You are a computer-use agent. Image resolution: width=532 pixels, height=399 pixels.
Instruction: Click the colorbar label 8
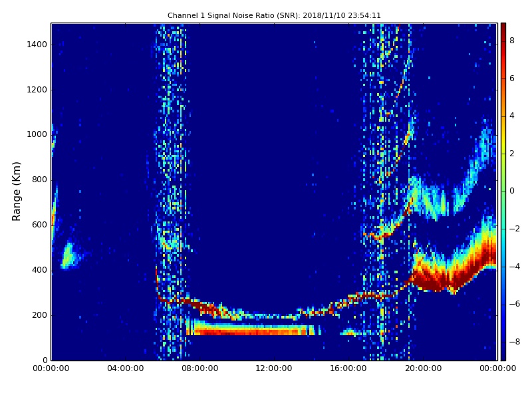coord(512,41)
